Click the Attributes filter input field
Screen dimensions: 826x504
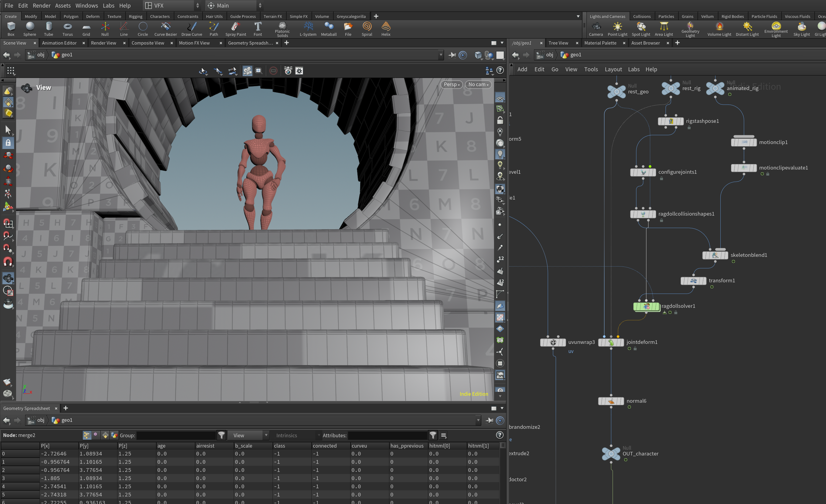click(388, 435)
